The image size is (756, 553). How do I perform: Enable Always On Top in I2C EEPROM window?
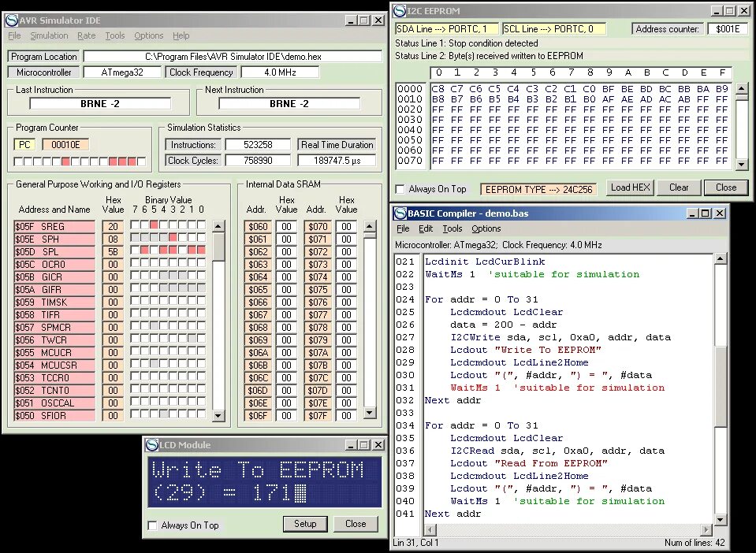[x=400, y=189]
